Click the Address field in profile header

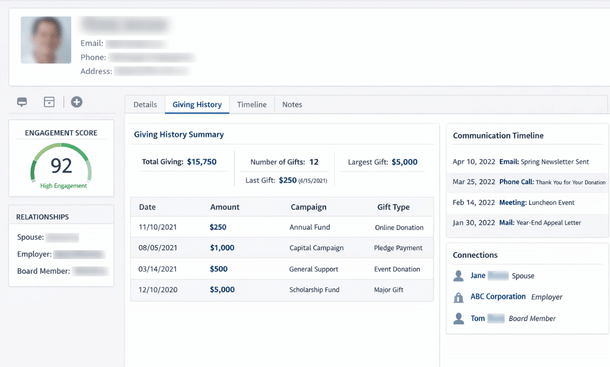click(135, 71)
